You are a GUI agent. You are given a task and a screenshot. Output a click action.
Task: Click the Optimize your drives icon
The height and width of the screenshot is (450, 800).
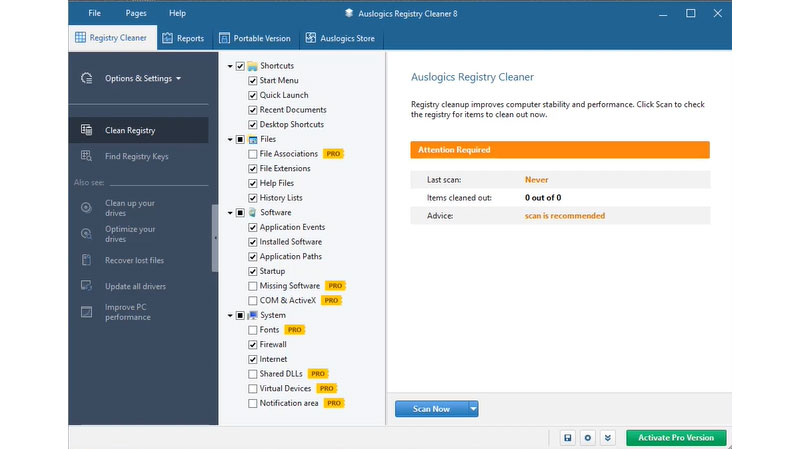pos(86,234)
